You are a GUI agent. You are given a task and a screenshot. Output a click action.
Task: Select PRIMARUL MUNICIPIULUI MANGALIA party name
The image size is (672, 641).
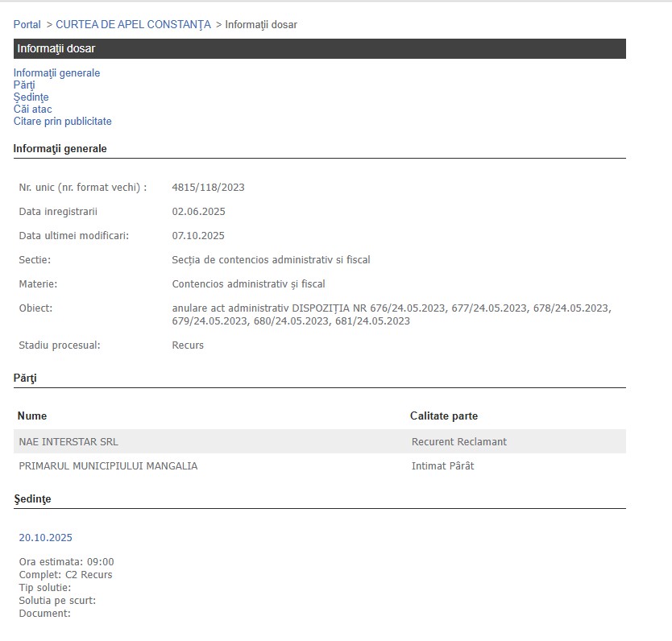(108, 466)
